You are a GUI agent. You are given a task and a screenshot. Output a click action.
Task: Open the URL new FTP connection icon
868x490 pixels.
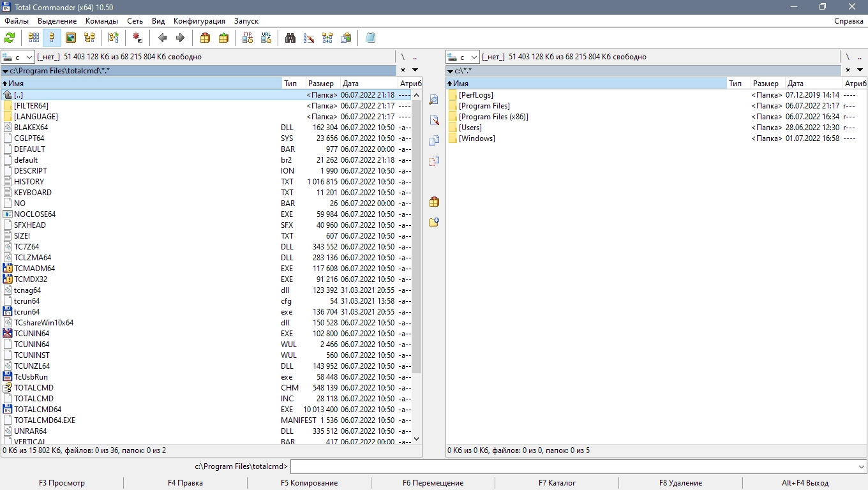(x=266, y=38)
